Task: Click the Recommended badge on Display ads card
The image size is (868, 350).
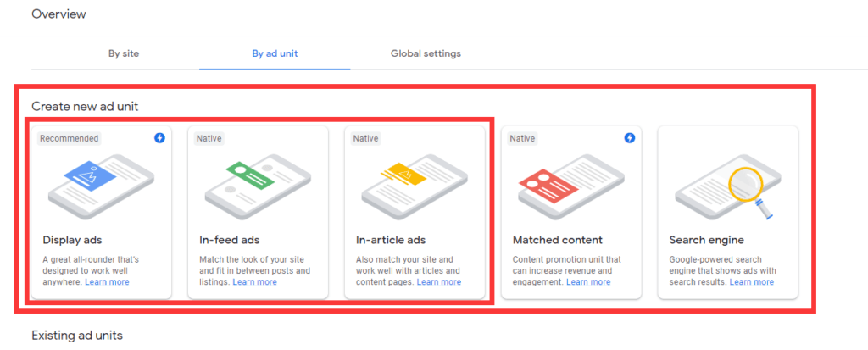Action: (70, 138)
